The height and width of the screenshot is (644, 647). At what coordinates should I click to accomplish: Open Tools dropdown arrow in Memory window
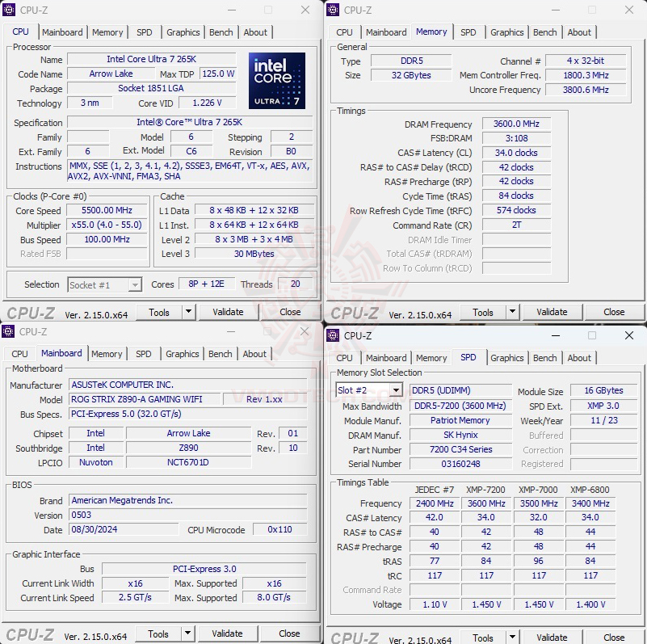tap(512, 312)
